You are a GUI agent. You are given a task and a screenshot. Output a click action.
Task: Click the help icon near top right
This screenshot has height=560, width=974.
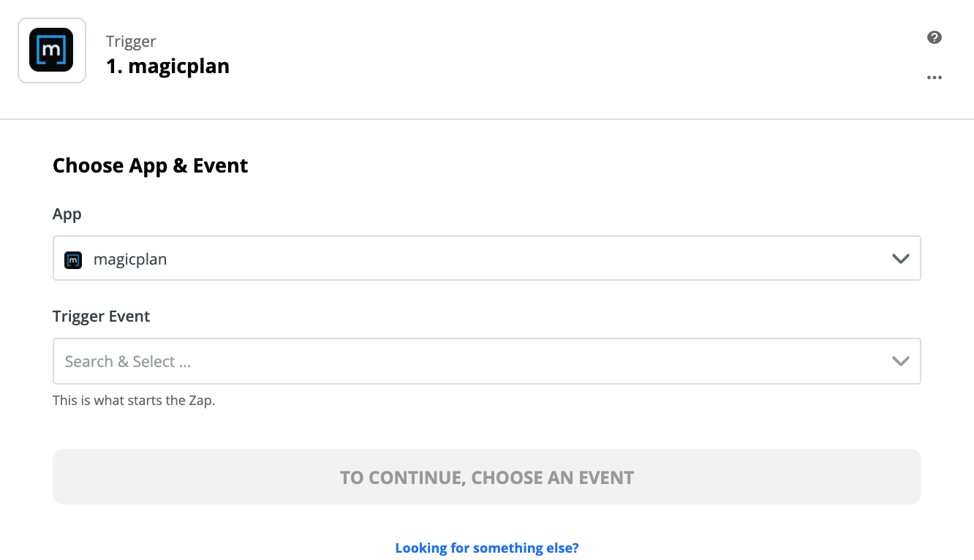click(x=934, y=36)
